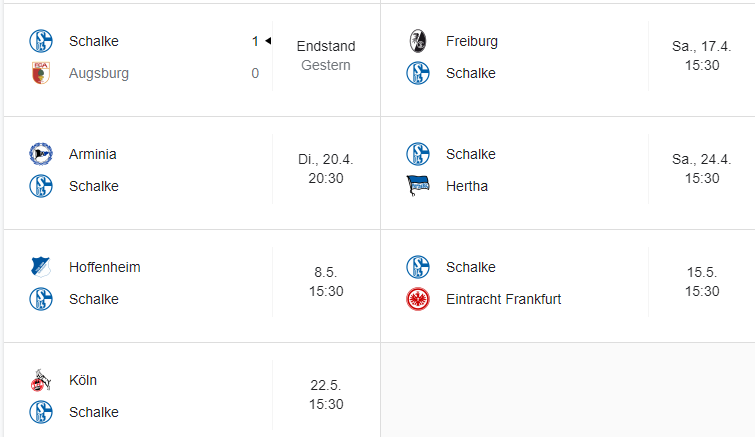Open the Eintracht Frankfurt team name
Image resolution: width=755 pixels, height=437 pixels.
(503, 299)
